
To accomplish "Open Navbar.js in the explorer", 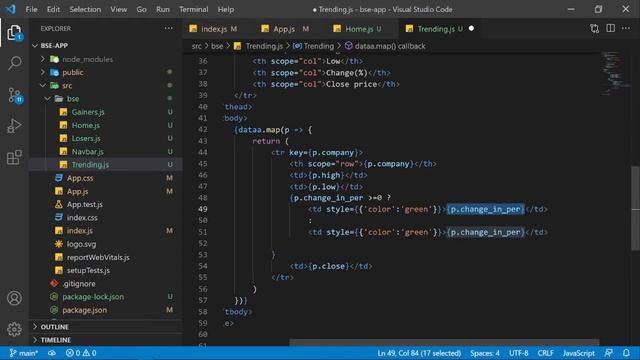I will [x=87, y=151].
